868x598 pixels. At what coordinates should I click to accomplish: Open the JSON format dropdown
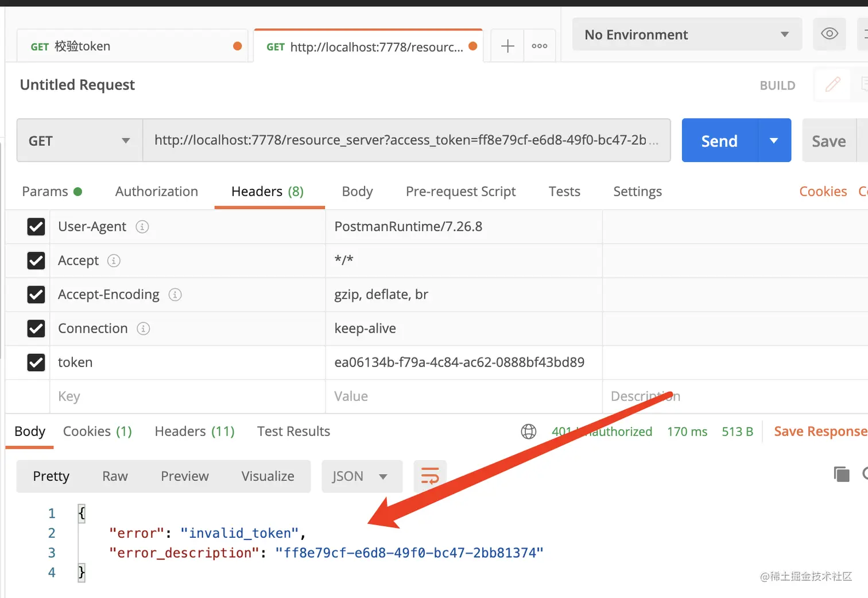[x=362, y=476]
